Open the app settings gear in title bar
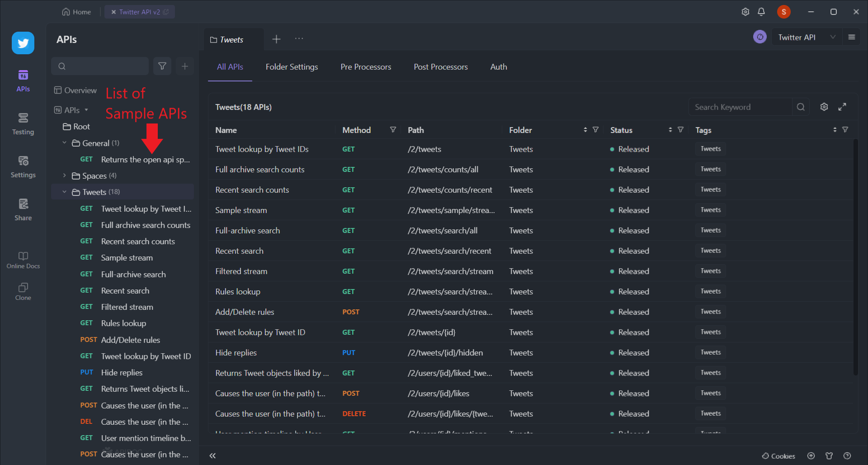Image resolution: width=868 pixels, height=465 pixels. click(x=745, y=12)
